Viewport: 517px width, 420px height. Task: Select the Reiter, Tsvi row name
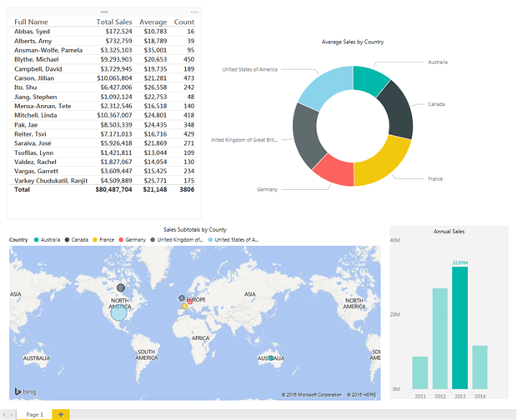pos(30,134)
